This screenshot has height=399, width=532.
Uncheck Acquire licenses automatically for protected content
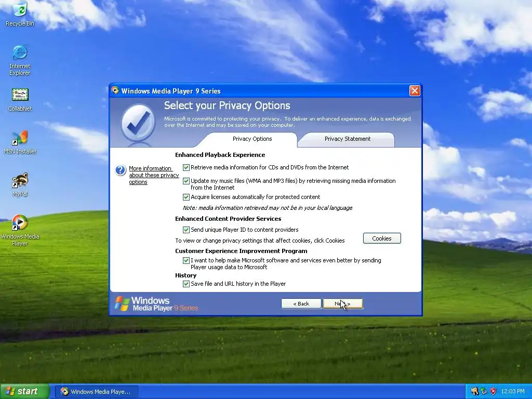pyautogui.click(x=186, y=197)
